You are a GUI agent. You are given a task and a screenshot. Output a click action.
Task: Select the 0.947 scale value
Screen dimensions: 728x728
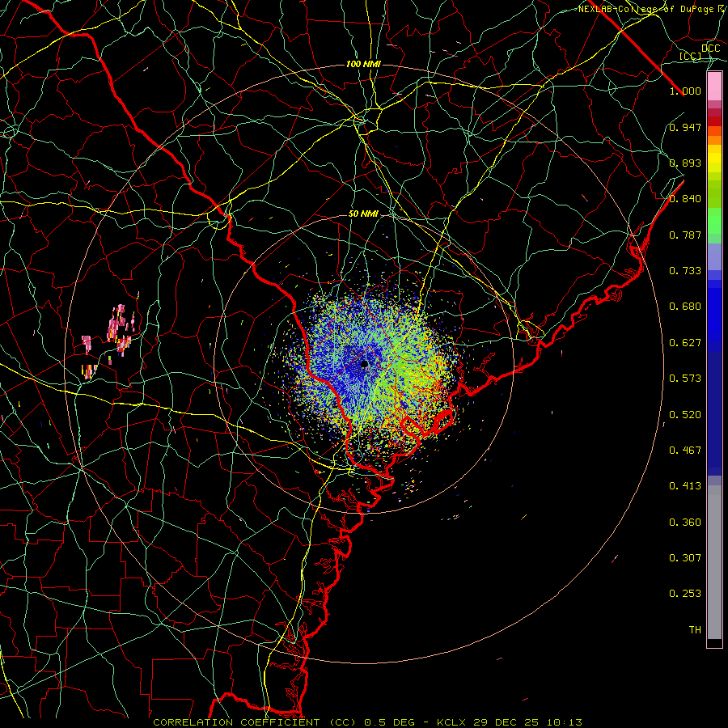pos(685,127)
